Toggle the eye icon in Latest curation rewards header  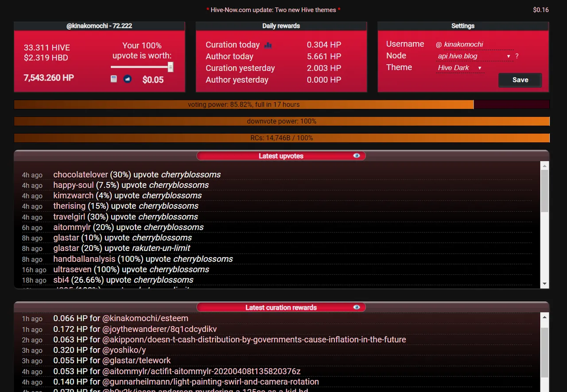point(357,307)
